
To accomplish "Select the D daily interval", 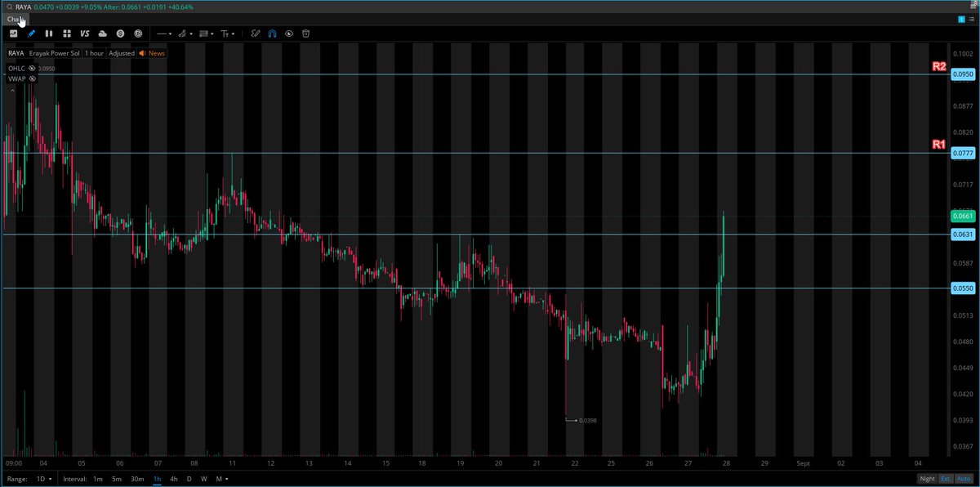I will point(189,479).
